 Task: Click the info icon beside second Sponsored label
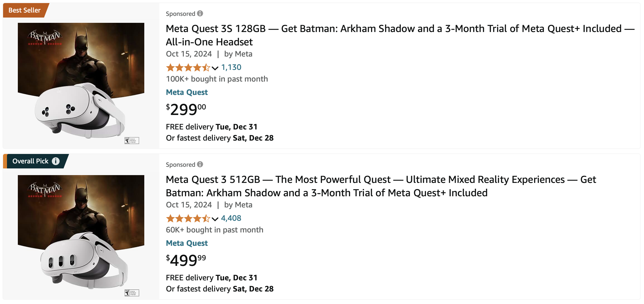point(200,164)
